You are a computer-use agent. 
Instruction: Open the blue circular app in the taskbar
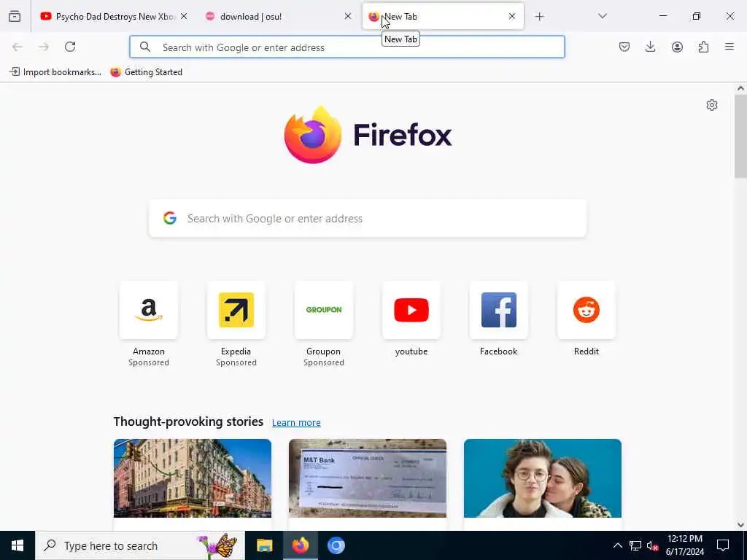tap(336, 545)
